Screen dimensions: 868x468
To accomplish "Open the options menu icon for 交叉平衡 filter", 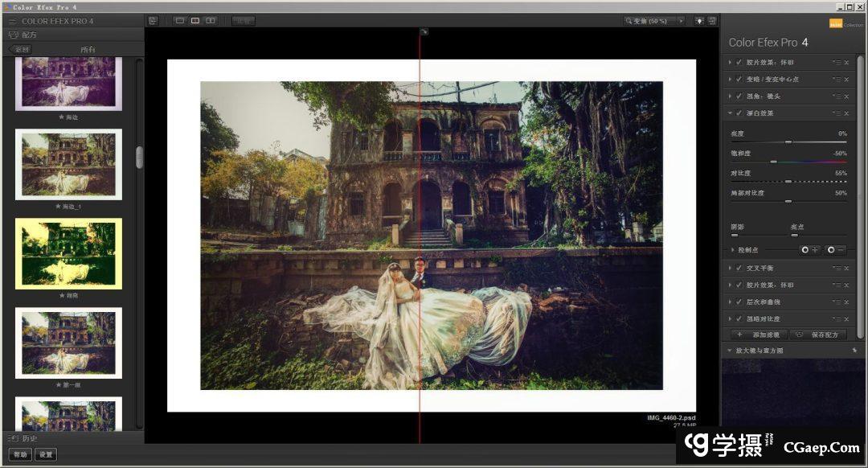I will pyautogui.click(x=837, y=269).
